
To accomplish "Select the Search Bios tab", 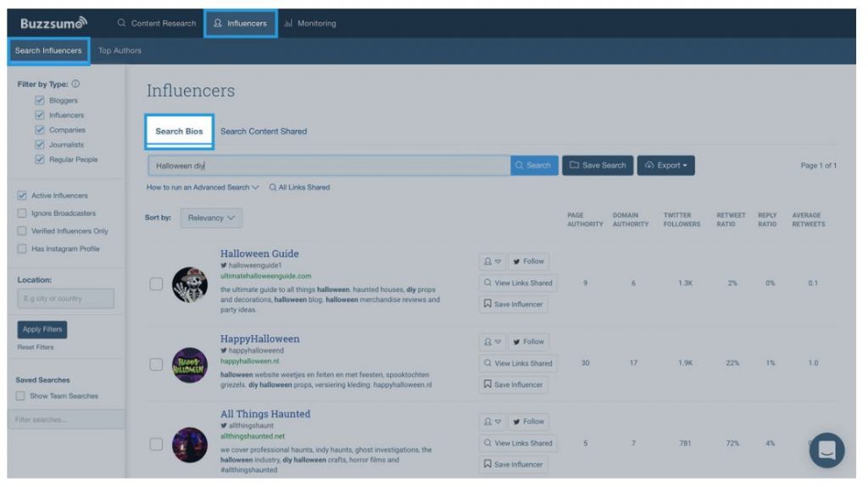I will [179, 132].
